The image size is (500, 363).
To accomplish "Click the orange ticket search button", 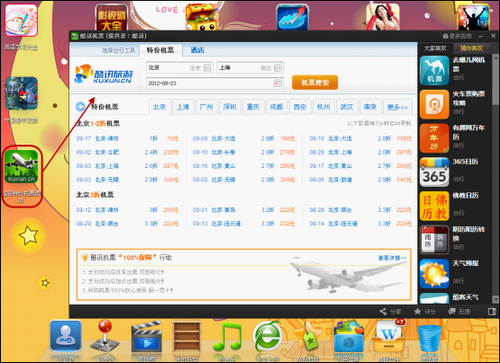I will tap(315, 82).
